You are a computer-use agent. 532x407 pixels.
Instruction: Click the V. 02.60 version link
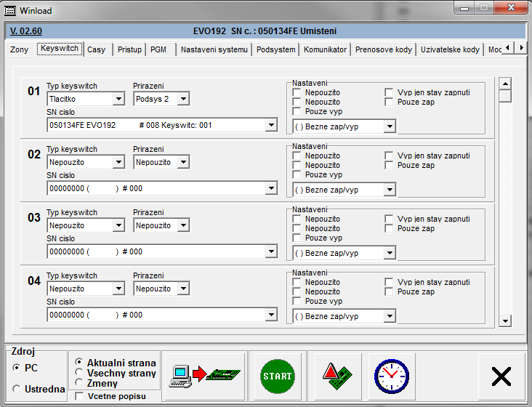(x=26, y=31)
